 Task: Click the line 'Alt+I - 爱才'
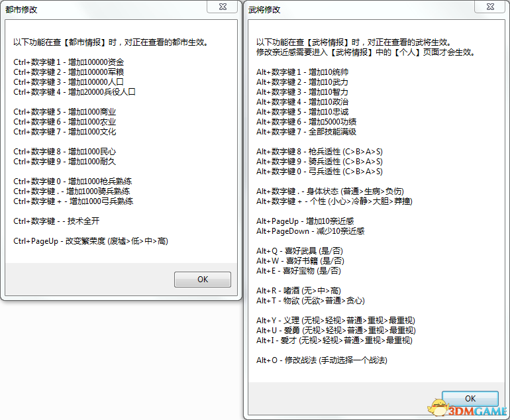(334, 341)
